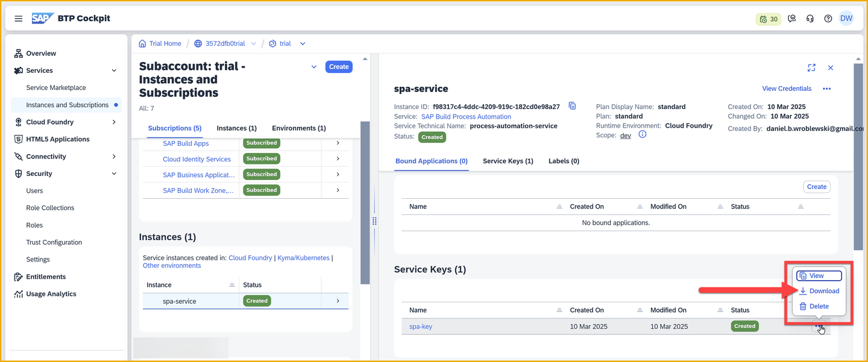Open Service Marketplace in the side navigation
The width and height of the screenshot is (868, 362).
tap(56, 88)
